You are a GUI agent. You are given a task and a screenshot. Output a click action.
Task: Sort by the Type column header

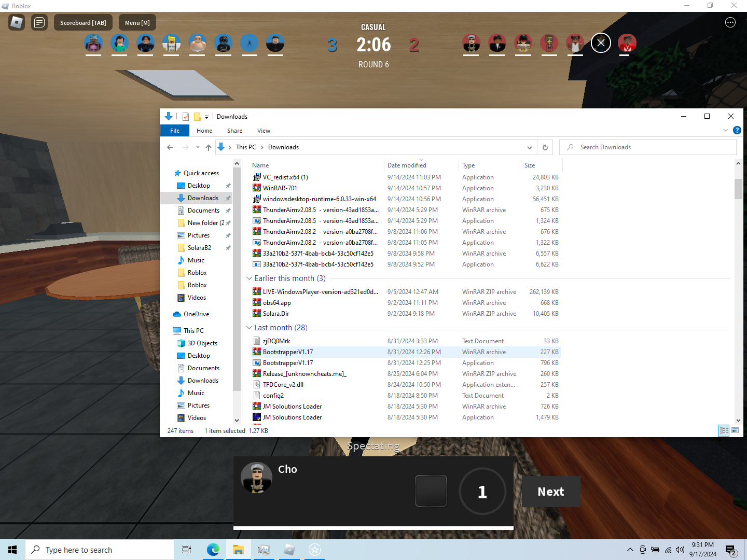pyautogui.click(x=490, y=165)
